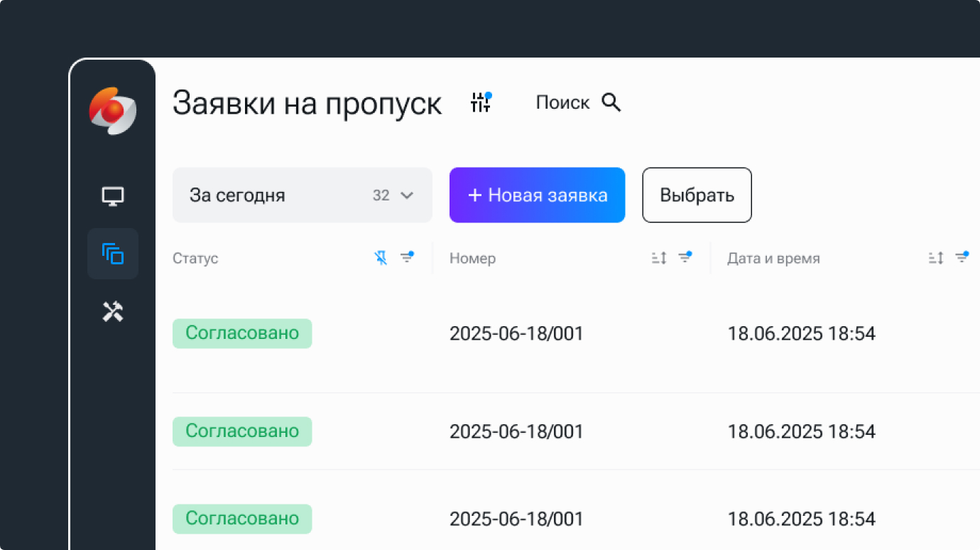Open the monitor screen section in sidebar
Viewport: 980px width, 550px height.
coord(113,196)
